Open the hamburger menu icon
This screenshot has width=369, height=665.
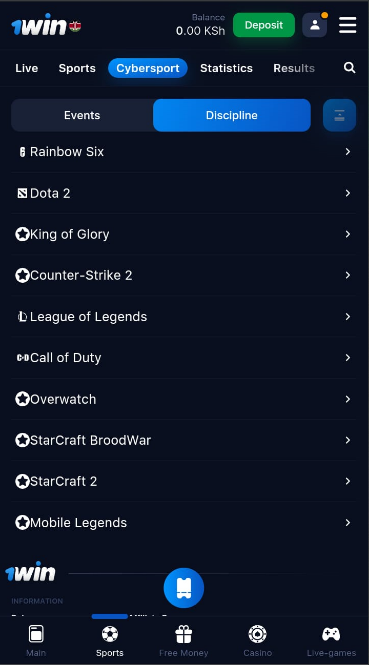[x=347, y=25]
